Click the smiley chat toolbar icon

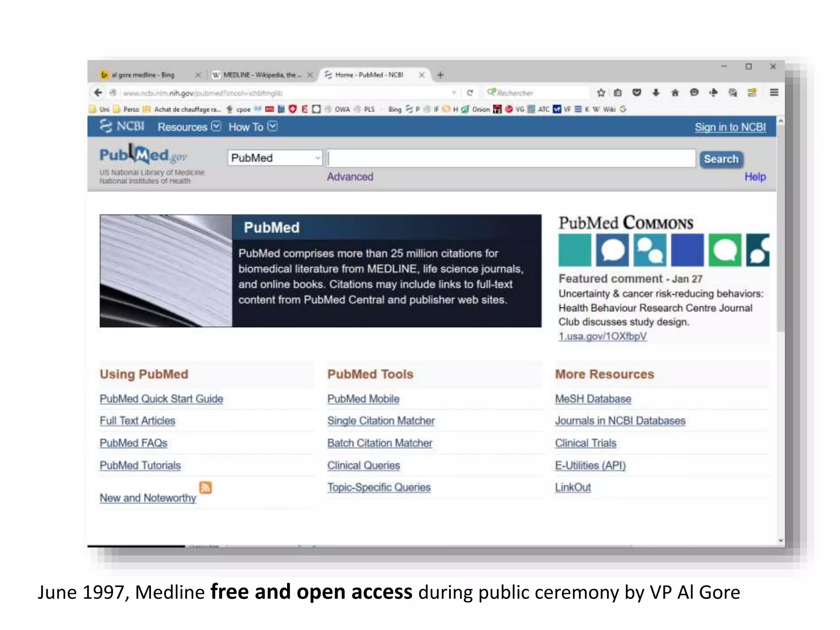point(694,93)
